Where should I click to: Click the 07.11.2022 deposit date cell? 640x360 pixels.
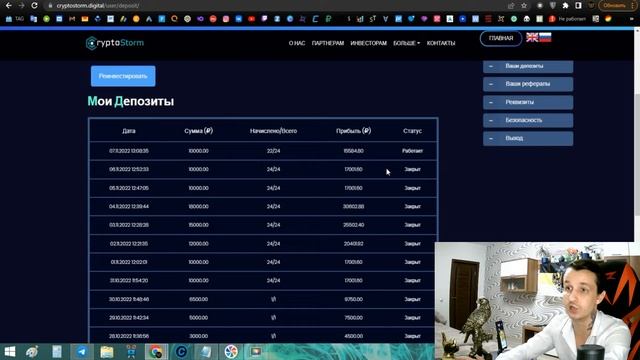click(129, 151)
